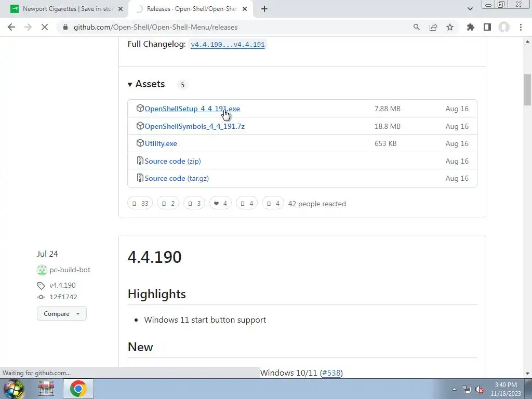The image size is (532, 399).
Task: Click the heart reaction button
Action: [x=220, y=203]
